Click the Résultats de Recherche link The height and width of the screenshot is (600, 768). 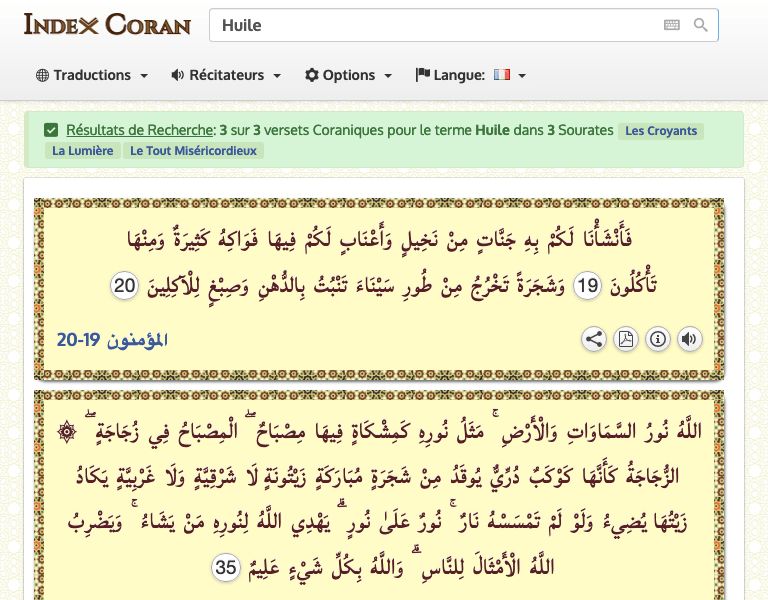coord(140,130)
